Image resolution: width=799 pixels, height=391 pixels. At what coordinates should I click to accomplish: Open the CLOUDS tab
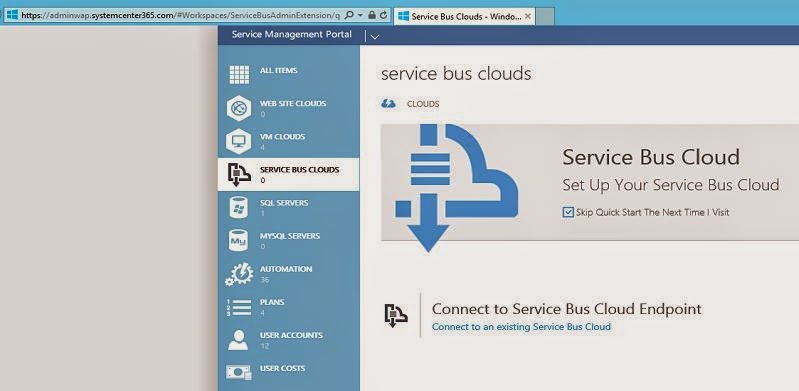point(423,104)
